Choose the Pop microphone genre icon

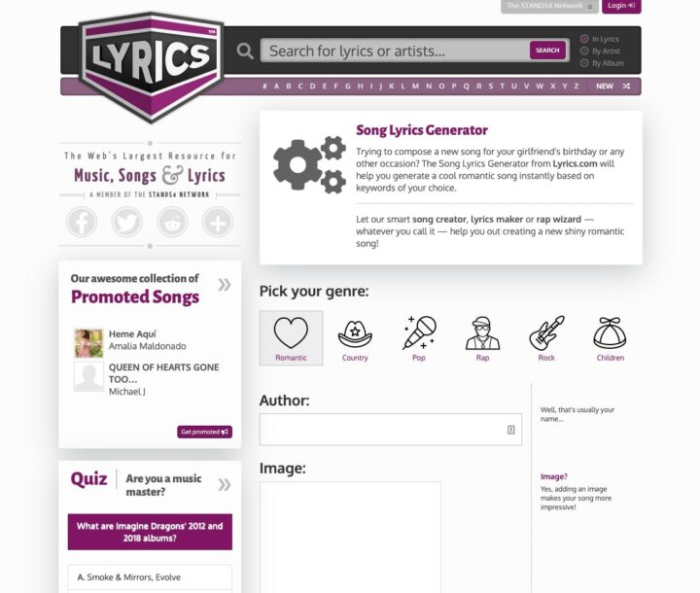point(419,334)
